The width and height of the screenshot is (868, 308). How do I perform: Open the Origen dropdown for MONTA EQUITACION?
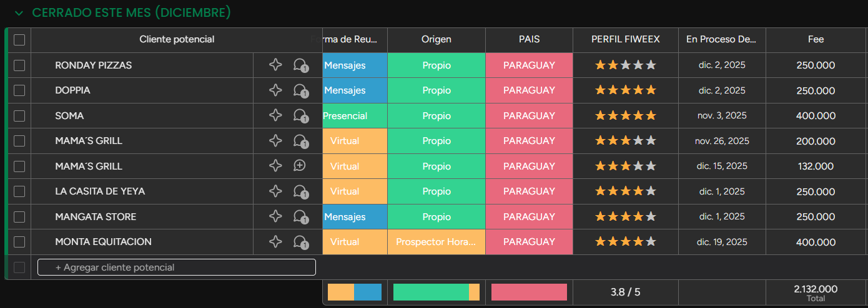(x=436, y=242)
